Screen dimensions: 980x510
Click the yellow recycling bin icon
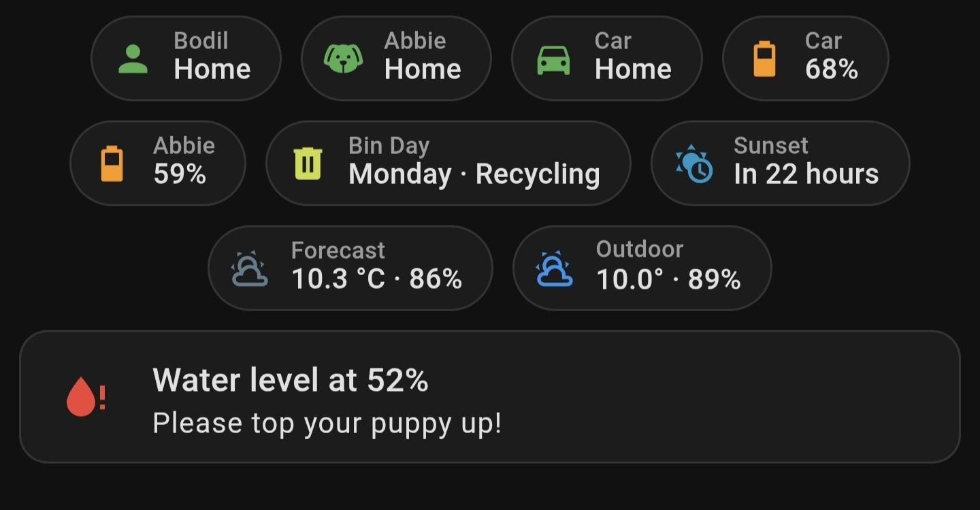coord(308,162)
